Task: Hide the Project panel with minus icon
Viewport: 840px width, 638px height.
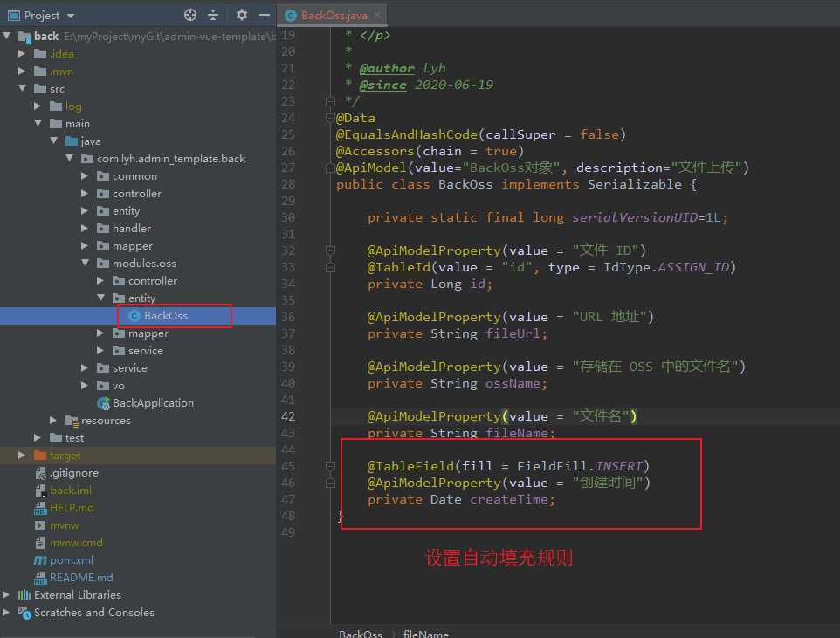Action: pyautogui.click(x=264, y=15)
